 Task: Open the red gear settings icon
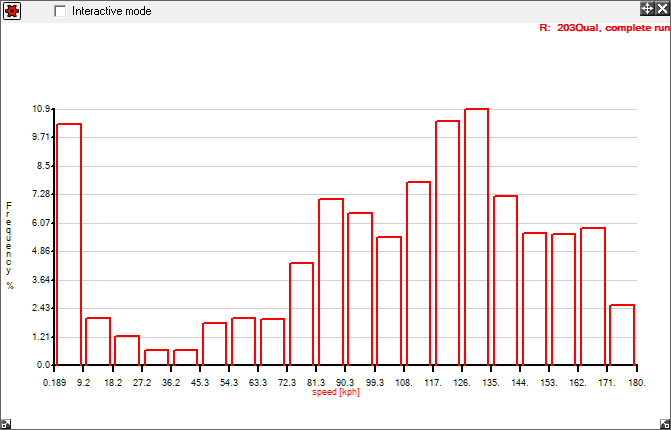(x=10, y=9)
